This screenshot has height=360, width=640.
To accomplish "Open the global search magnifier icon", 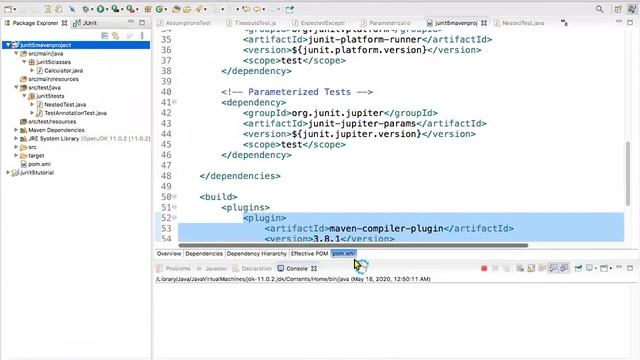I will tap(599, 9).
